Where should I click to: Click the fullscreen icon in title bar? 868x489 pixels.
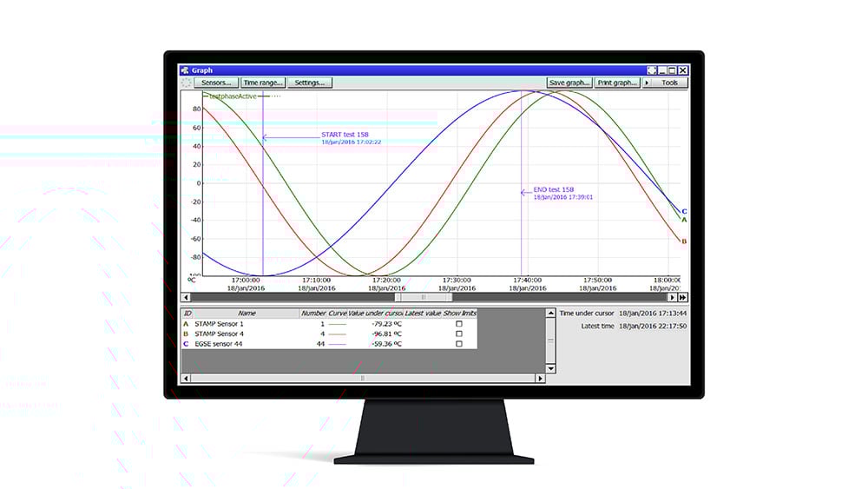click(x=652, y=70)
